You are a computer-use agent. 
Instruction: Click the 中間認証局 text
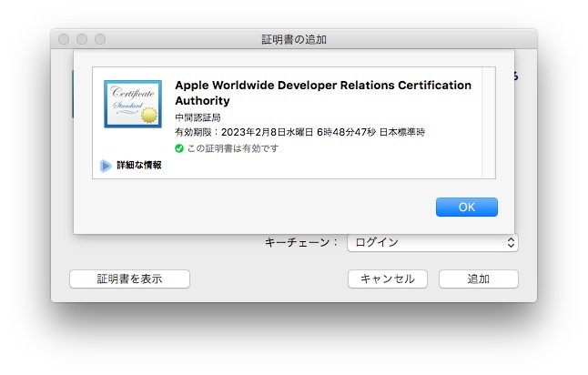pos(198,117)
